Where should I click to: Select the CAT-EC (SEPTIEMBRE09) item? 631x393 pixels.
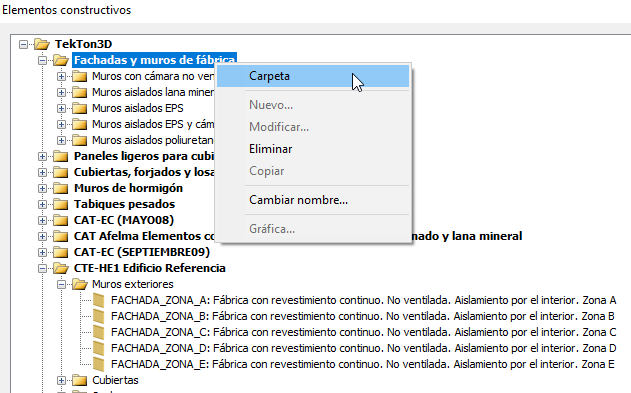[x=142, y=252]
